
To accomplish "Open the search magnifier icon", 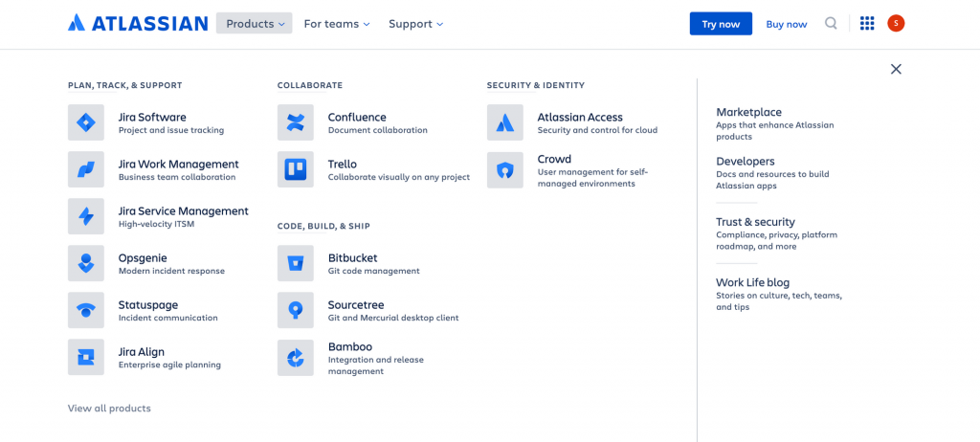I will coord(831,24).
